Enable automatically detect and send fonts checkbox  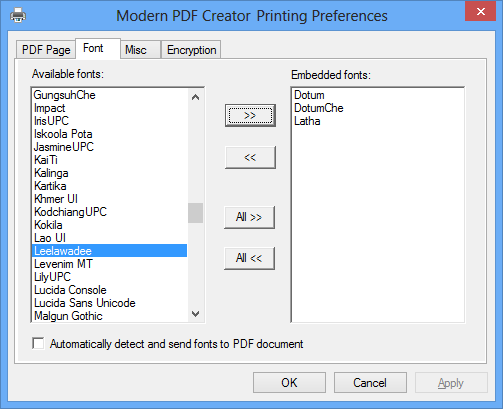(x=38, y=343)
